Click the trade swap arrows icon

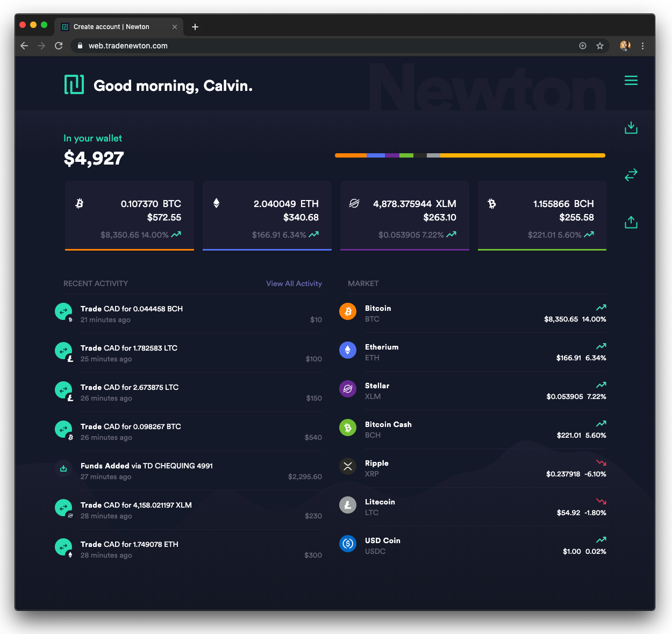coord(631,175)
